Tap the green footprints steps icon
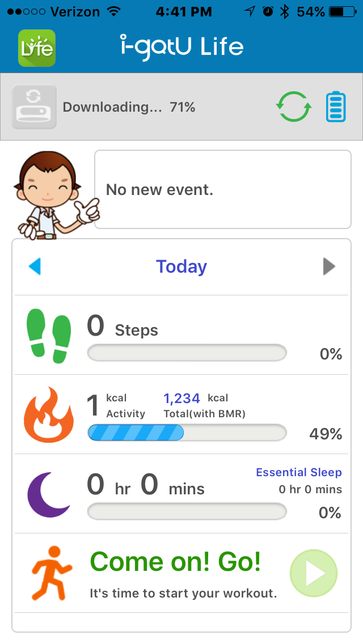The image size is (363, 644). coord(49,336)
